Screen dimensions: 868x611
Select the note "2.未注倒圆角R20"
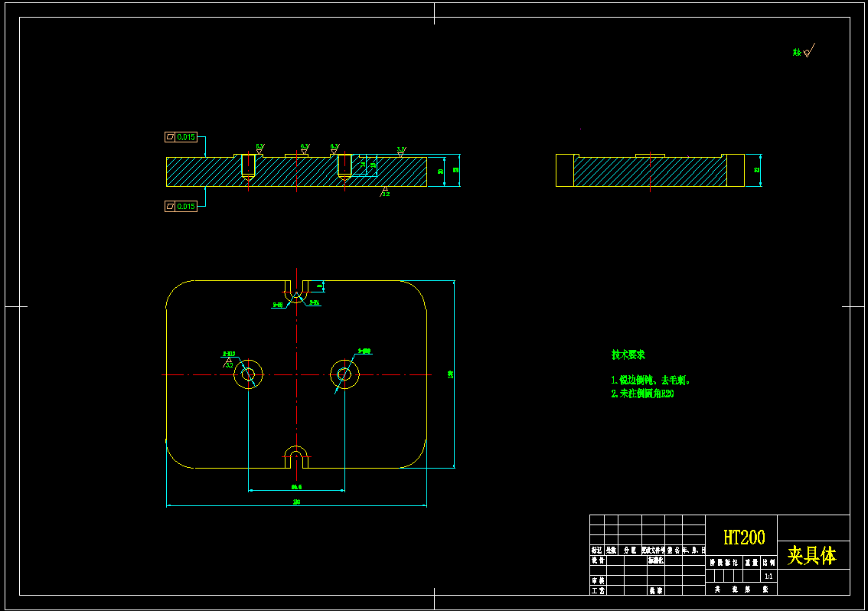click(x=643, y=394)
